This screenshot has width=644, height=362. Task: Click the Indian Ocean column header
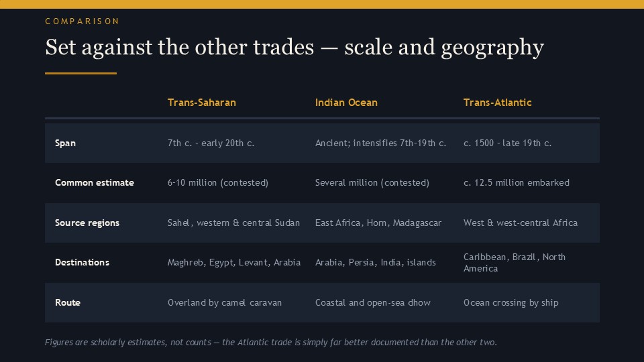click(346, 103)
